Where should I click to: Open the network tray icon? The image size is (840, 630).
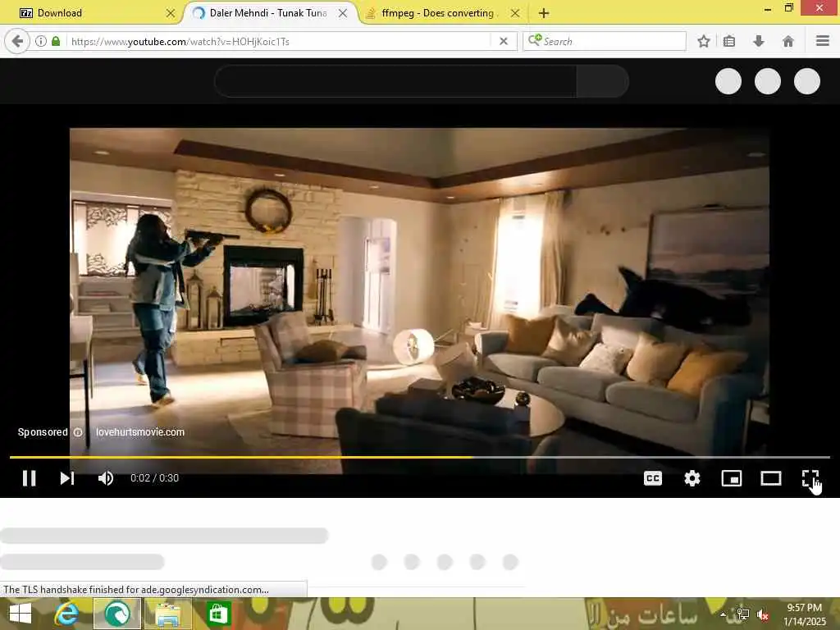[x=742, y=615]
